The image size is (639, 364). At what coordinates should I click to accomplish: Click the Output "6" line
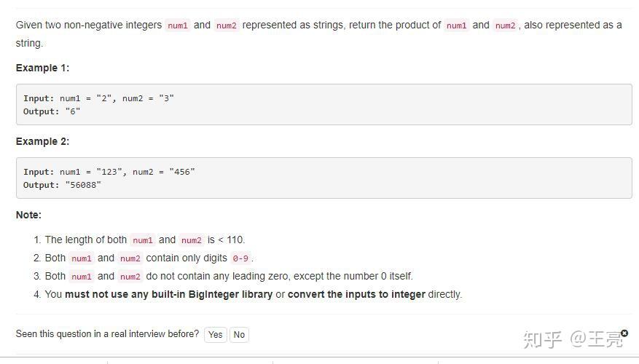point(52,111)
